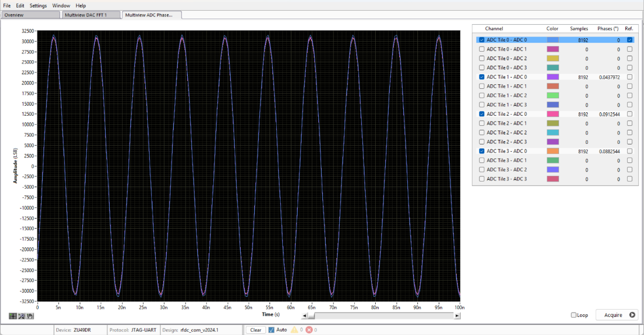Enable ADC Tile 3 - ADC 3 channel

[x=482, y=179]
